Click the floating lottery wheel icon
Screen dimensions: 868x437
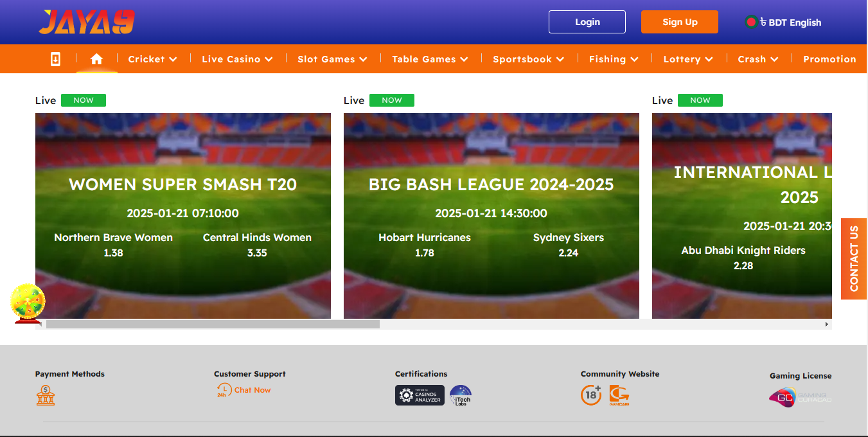28,302
